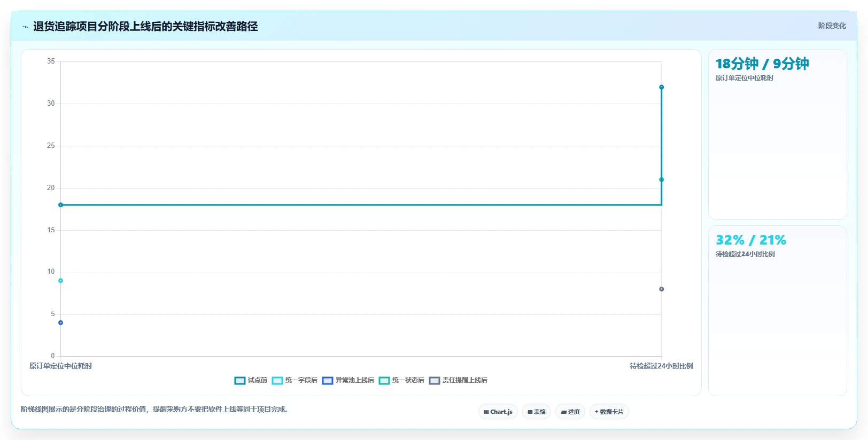Click the y-axis tick label 25

pyautogui.click(x=51, y=146)
